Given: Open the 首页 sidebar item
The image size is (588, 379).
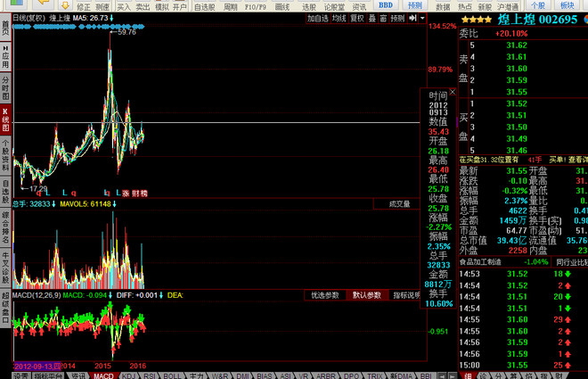Looking at the screenshot, I should [5, 26].
